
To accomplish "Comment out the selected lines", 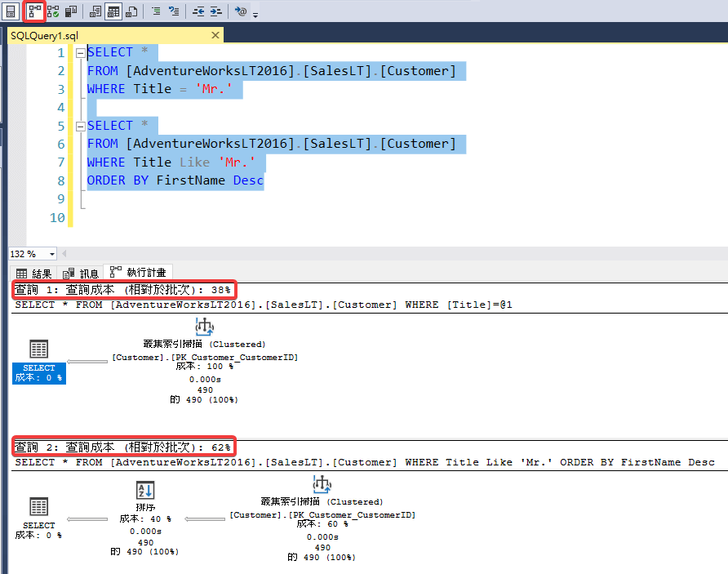I will (x=156, y=11).
